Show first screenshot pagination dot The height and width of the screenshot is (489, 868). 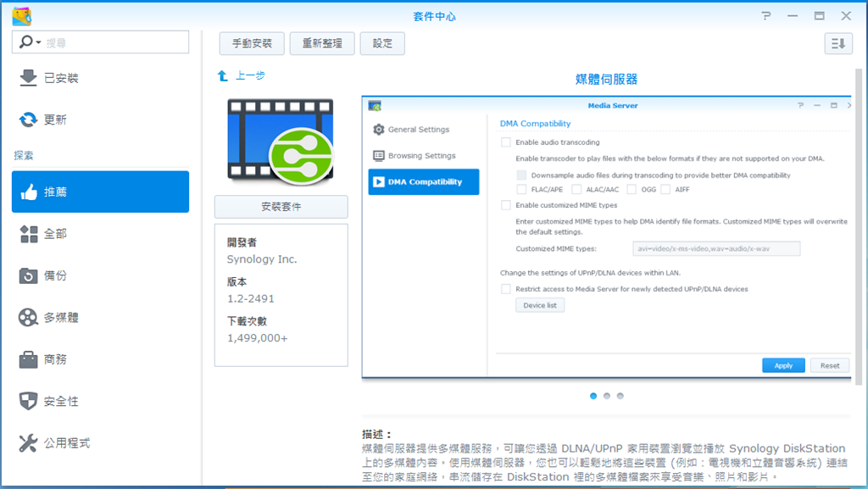click(593, 396)
